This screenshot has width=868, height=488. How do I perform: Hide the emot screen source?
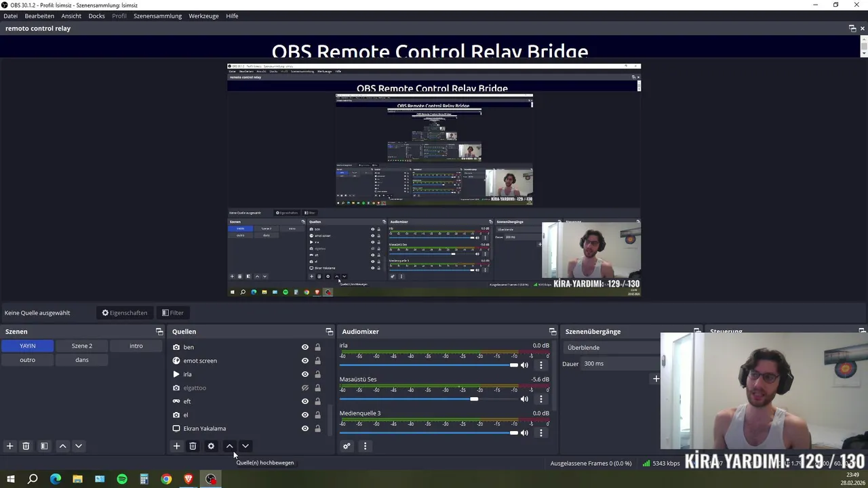[305, 361]
